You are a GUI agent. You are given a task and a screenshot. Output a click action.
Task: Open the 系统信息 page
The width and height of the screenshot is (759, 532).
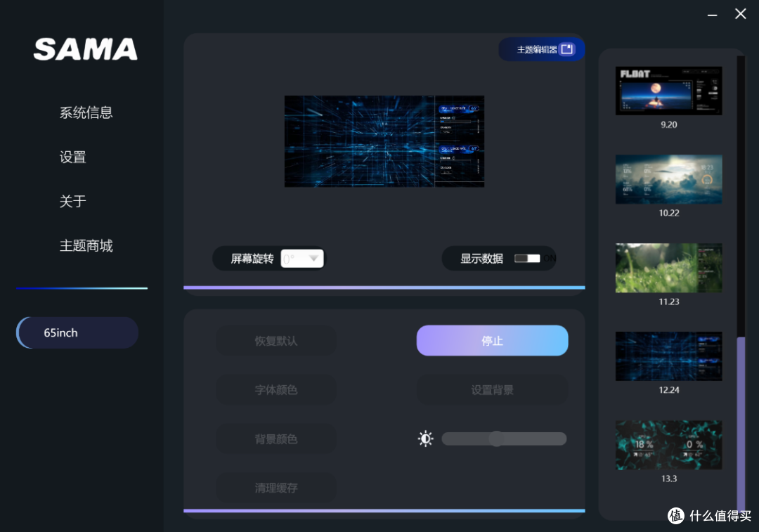pos(86,112)
